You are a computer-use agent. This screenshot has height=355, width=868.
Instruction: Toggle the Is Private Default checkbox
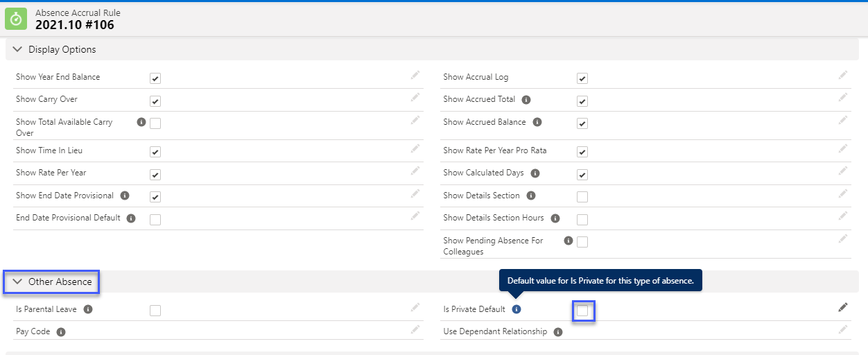582,311
